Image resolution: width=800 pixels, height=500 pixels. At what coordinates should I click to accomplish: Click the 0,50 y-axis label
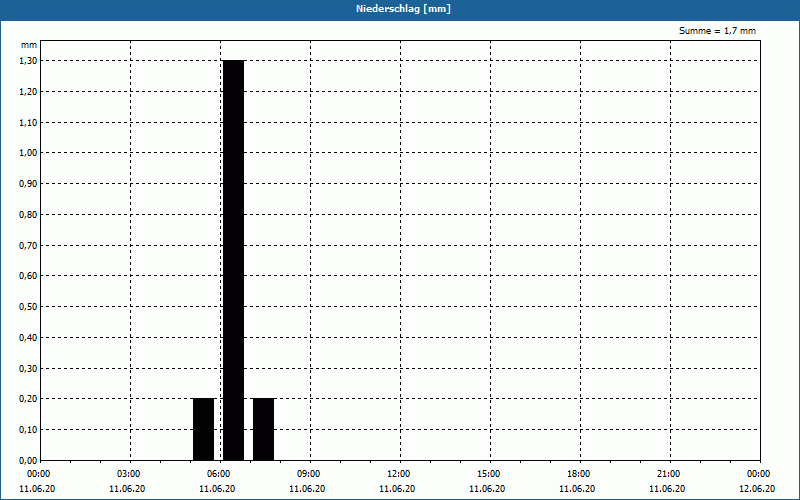coord(28,307)
